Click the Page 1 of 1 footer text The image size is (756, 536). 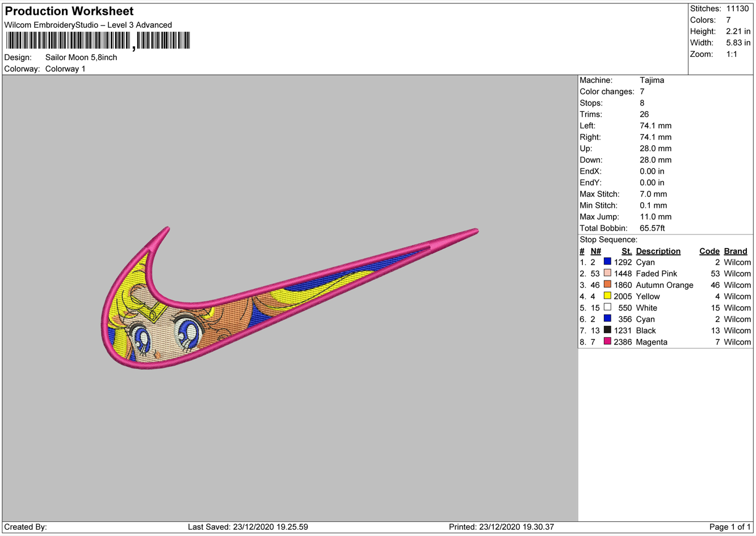click(x=729, y=527)
